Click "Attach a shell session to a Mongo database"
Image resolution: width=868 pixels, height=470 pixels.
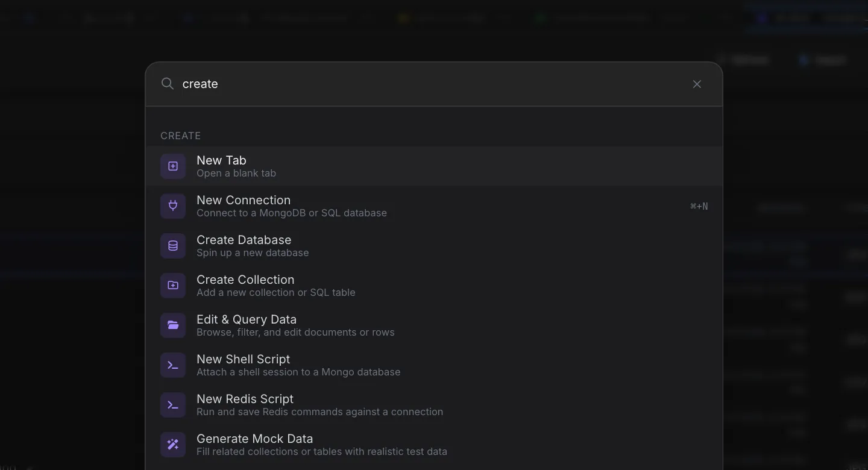click(x=298, y=372)
